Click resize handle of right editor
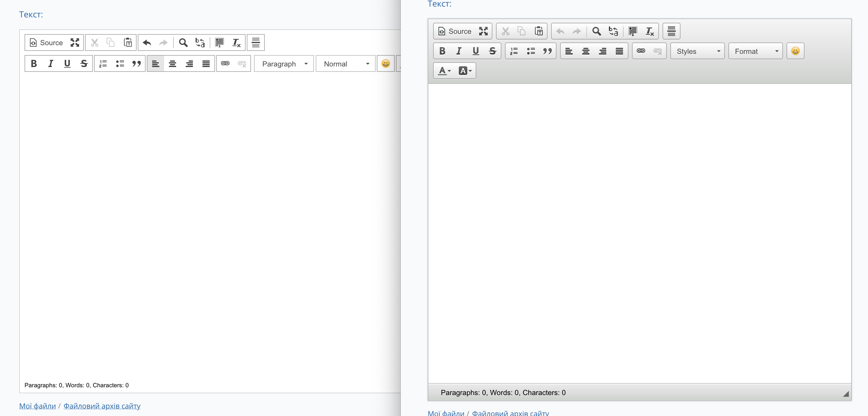The image size is (868, 416). (846, 394)
